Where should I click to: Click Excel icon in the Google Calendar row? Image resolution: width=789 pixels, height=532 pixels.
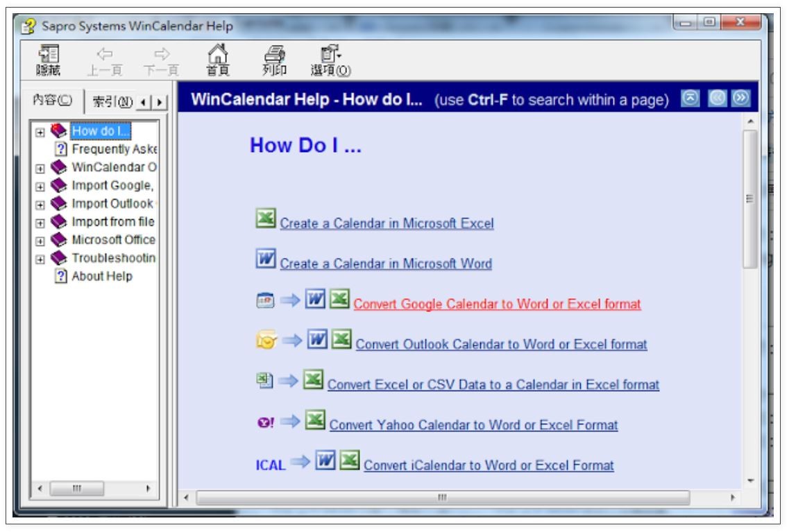(x=339, y=299)
